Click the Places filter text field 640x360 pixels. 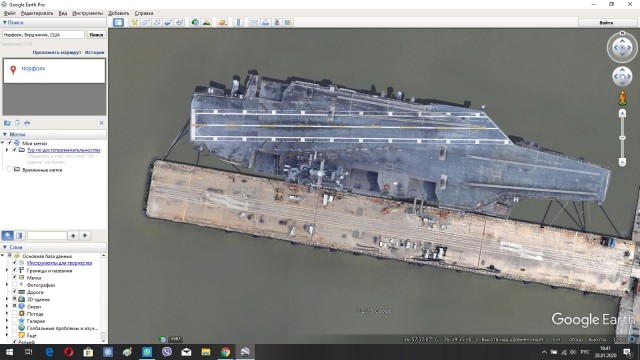tap(47, 236)
